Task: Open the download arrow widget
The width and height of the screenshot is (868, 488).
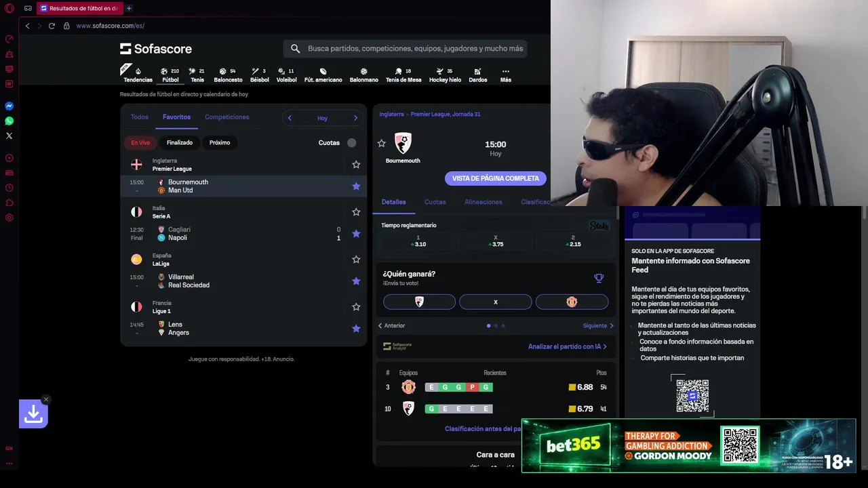Action: (33, 413)
